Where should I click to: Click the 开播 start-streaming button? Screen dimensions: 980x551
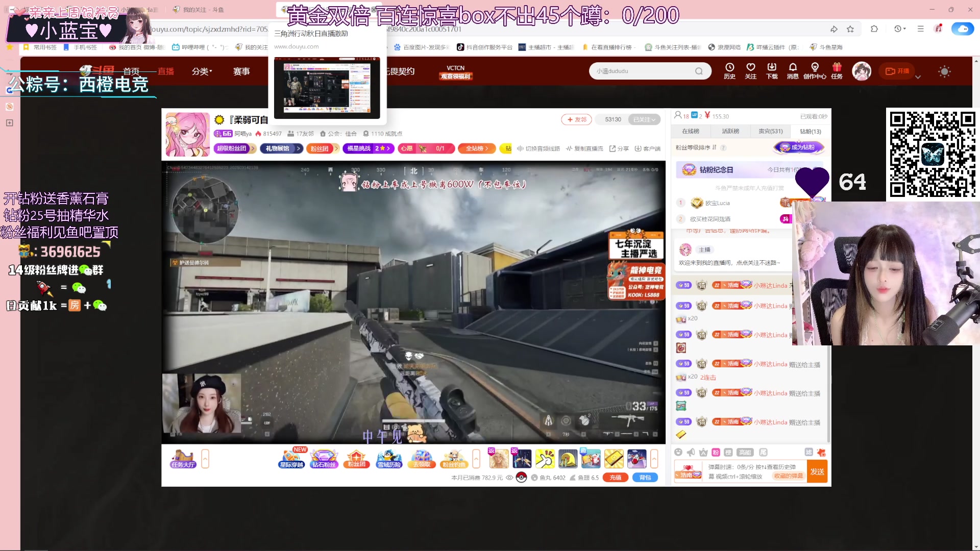coord(897,71)
